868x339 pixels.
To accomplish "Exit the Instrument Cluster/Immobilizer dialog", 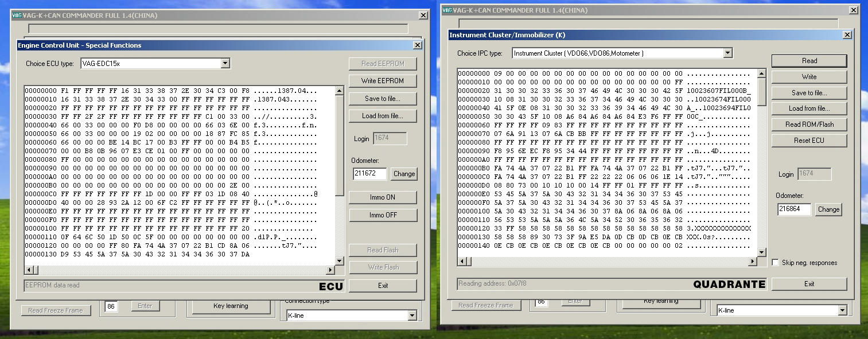I will click(x=809, y=284).
